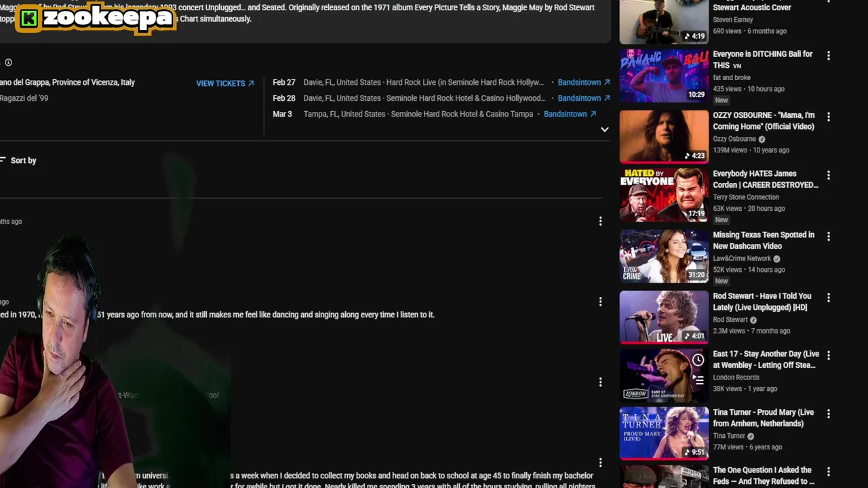Screen dimensions: 868x488
Task: Click 'Ragazzi del '99' event text
Action: 24,98
